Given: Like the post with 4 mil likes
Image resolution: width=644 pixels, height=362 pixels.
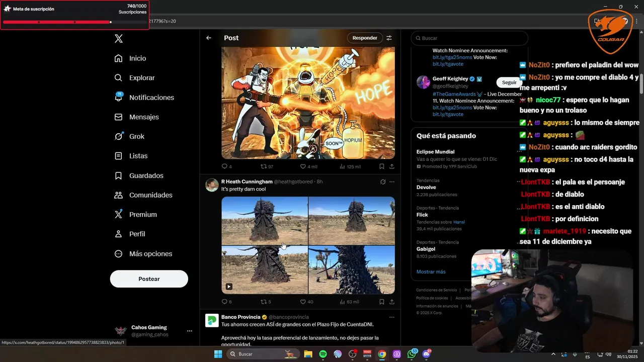Looking at the screenshot, I should tap(308, 166).
